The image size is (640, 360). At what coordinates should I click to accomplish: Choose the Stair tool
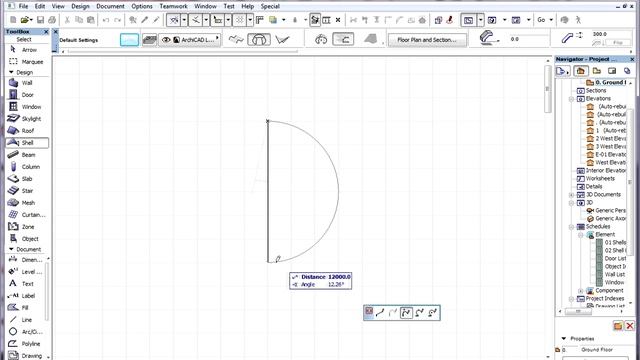coord(27,191)
